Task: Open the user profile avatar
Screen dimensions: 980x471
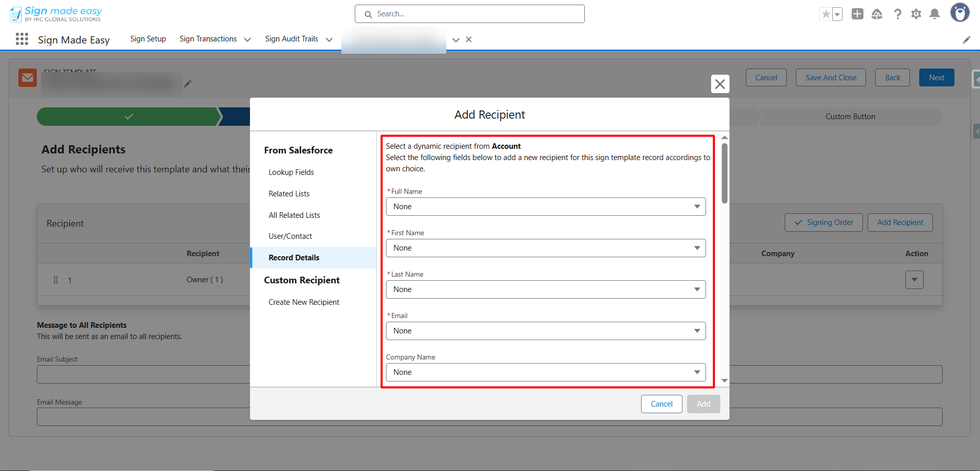Action: tap(960, 13)
